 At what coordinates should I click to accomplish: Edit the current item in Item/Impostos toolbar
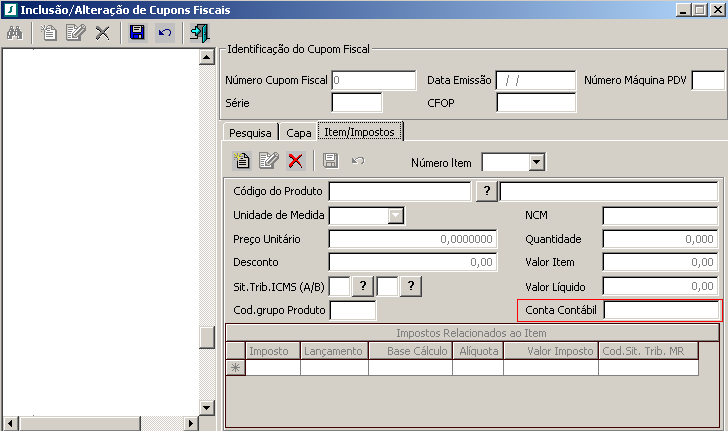269,161
